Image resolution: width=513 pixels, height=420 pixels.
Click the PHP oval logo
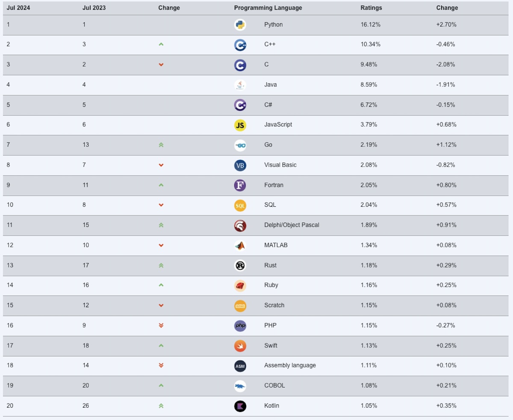(x=240, y=326)
